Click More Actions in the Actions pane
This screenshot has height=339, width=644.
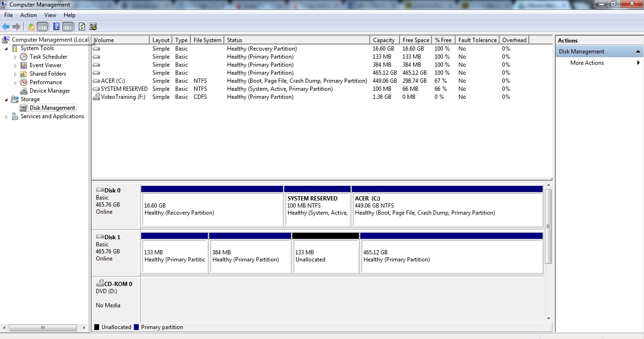coord(587,63)
